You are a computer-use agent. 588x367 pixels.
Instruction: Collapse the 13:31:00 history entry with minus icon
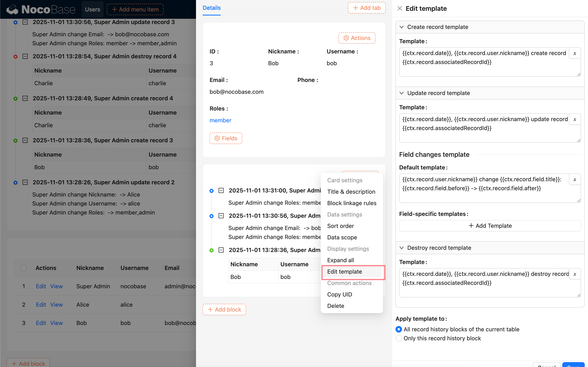tap(221, 191)
